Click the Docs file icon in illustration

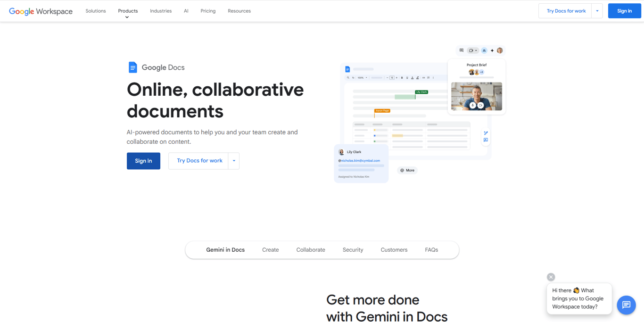347,69
